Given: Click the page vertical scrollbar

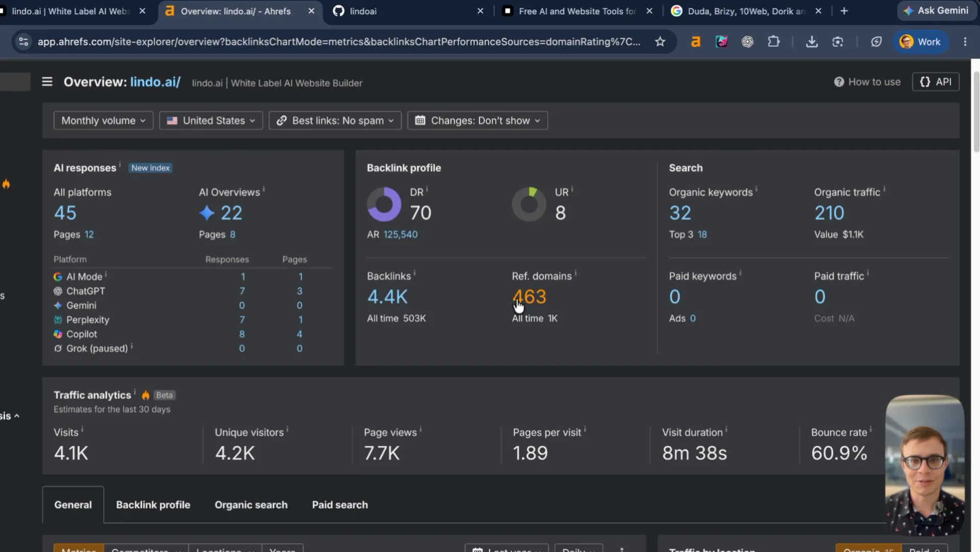Looking at the screenshot, I should click(976, 112).
